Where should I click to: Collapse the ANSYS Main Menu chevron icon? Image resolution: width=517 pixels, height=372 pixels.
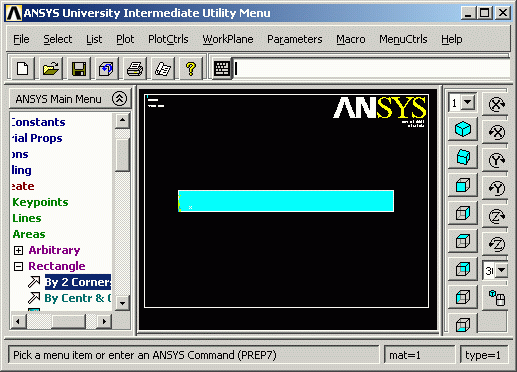(119, 98)
